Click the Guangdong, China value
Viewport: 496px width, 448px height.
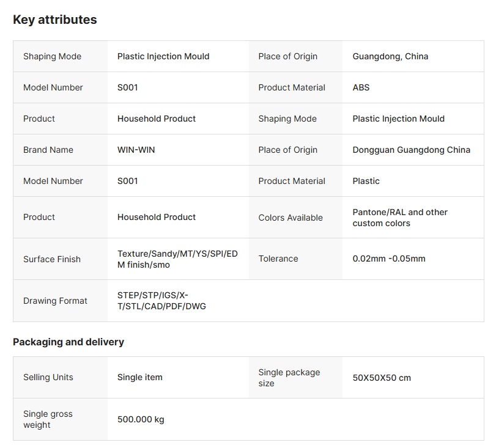click(390, 56)
